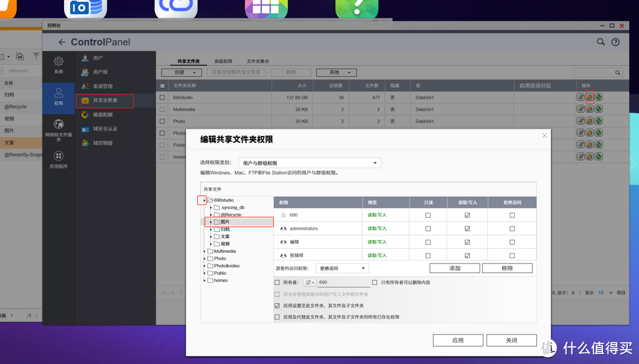This screenshot has width=639, height=364.
Task: Toggle 只读 checkbox for user 690
Action: click(x=428, y=215)
